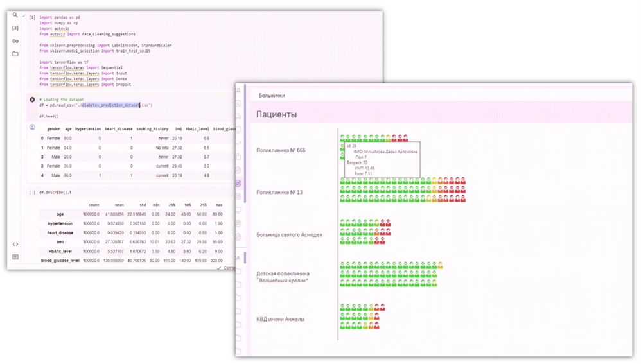
Task: Click the hypertension column header in head table
Action: tap(88, 129)
